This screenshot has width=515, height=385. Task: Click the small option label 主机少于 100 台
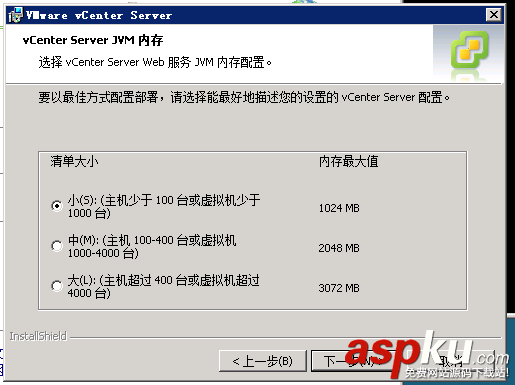tap(164, 206)
